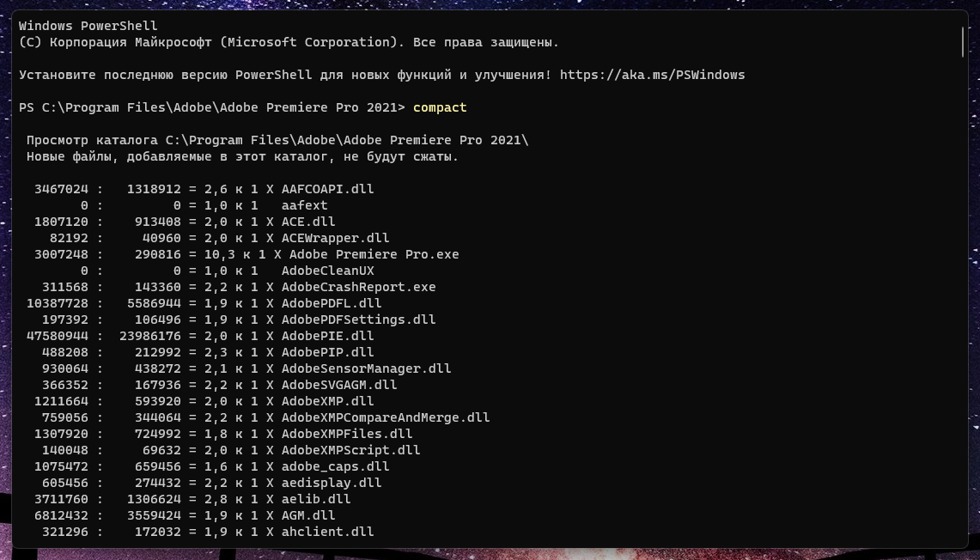Select the AdobeXMPCompareAndMerge.dll file name

pos(386,417)
